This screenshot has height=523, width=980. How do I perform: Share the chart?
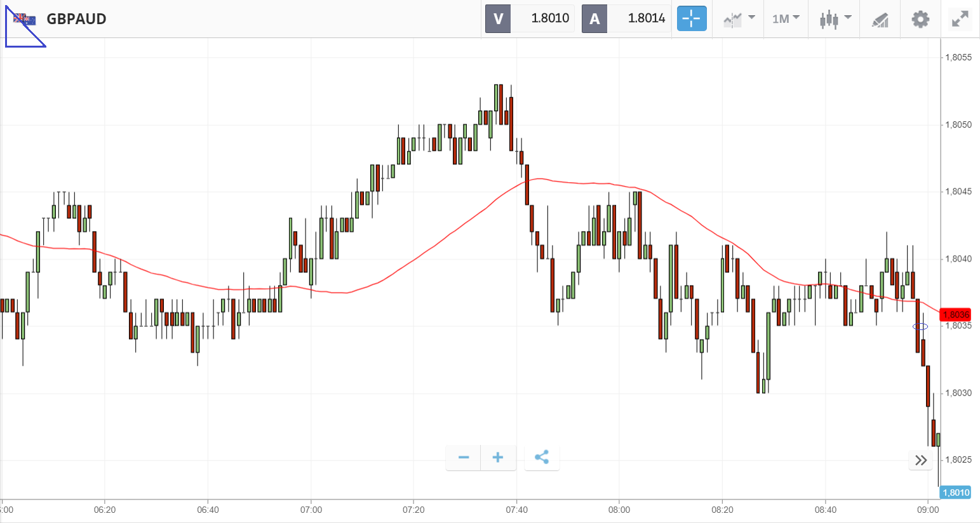(x=542, y=458)
